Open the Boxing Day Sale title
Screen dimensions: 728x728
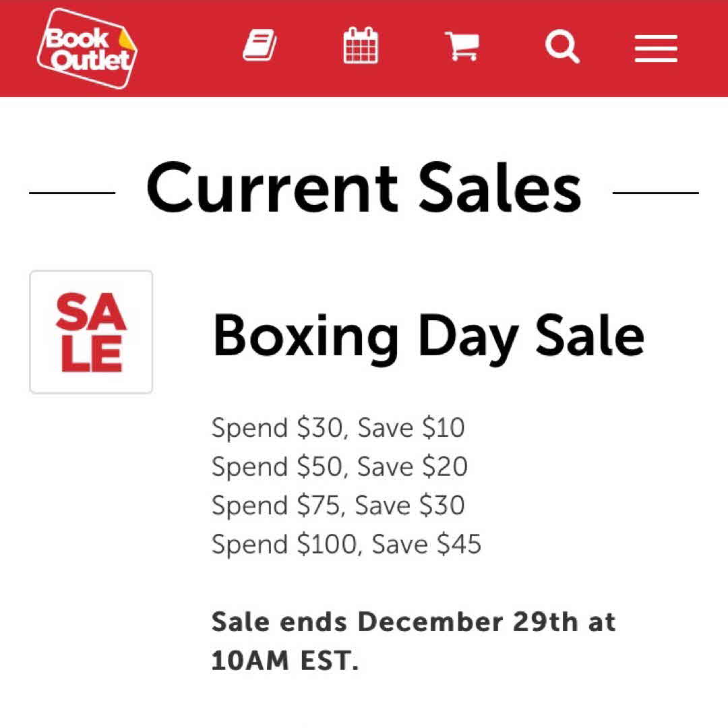pos(428,336)
